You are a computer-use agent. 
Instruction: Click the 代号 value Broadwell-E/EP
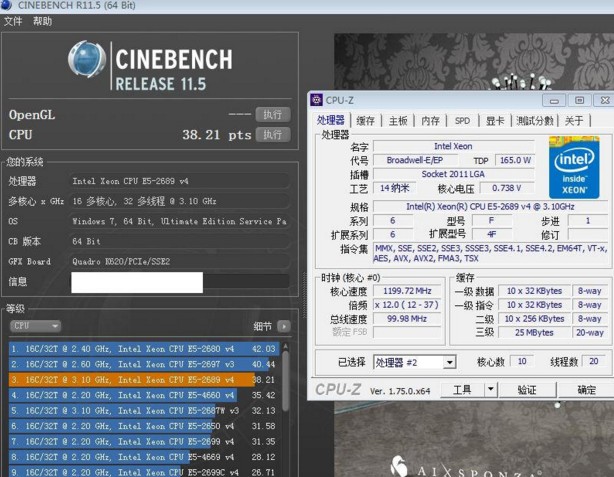point(415,160)
